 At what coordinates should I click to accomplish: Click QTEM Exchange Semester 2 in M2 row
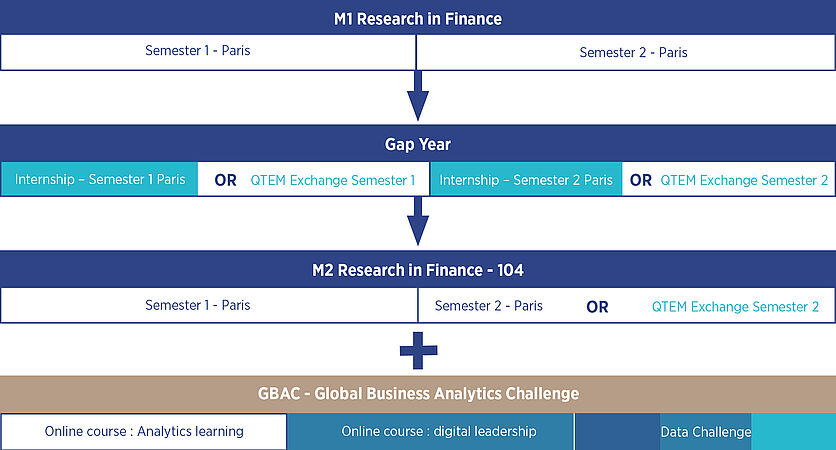click(x=735, y=306)
